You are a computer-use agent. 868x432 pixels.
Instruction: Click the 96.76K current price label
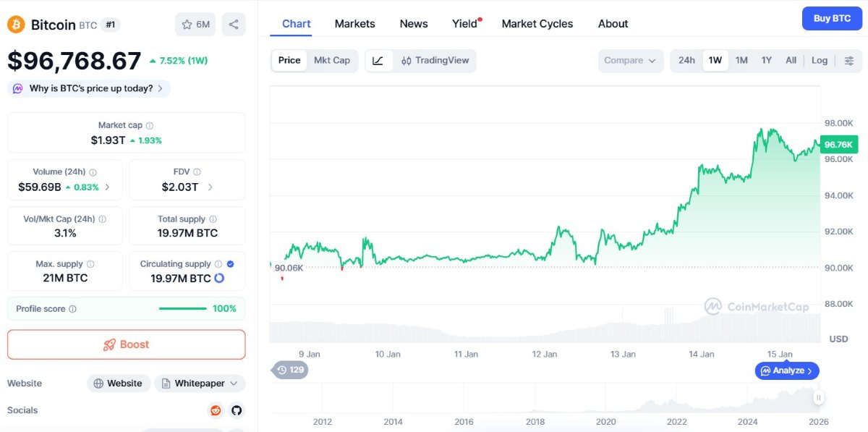(x=839, y=145)
